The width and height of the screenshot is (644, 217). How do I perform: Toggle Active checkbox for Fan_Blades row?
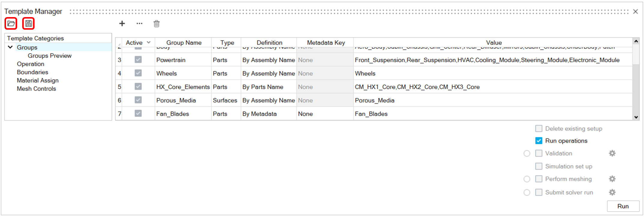pos(138,114)
